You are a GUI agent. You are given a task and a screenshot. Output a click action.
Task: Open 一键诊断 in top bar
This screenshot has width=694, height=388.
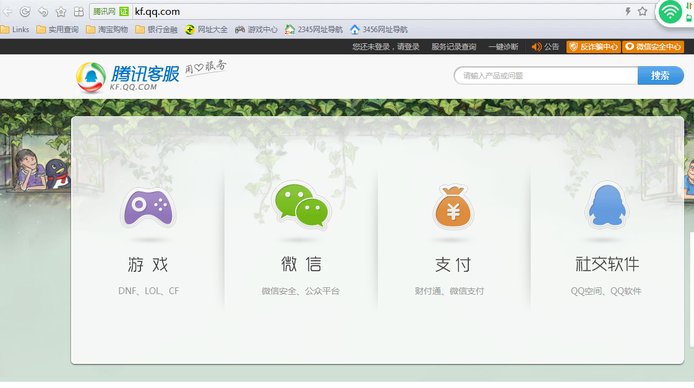tap(503, 47)
